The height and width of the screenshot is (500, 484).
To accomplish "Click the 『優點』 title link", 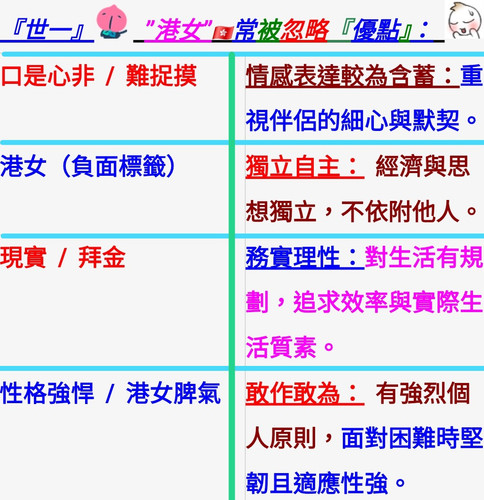I will coord(376,31).
